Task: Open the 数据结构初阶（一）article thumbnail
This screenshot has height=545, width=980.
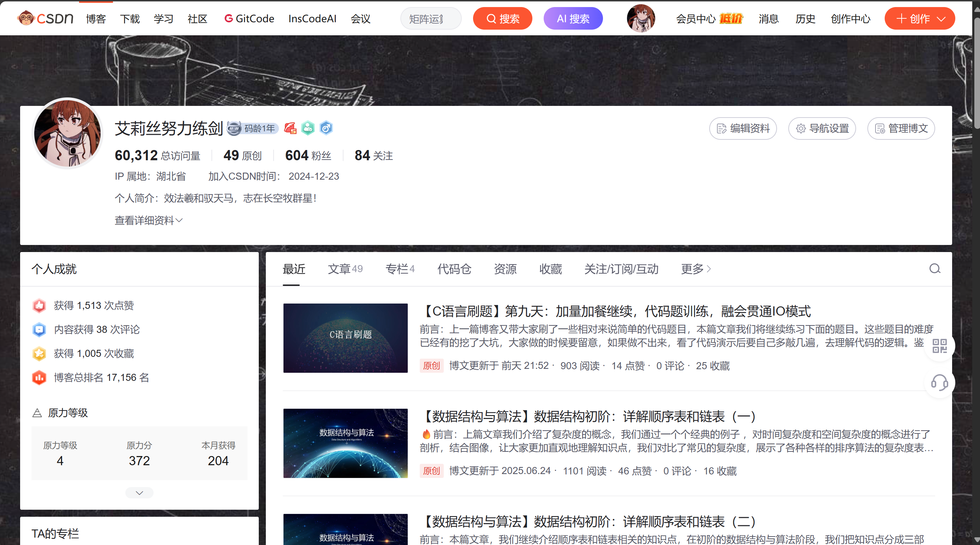Action: (x=345, y=443)
